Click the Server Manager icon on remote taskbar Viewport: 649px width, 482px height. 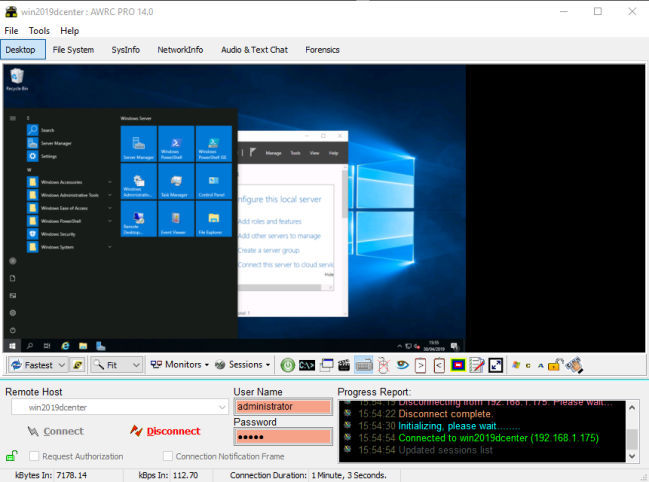[x=101, y=345]
